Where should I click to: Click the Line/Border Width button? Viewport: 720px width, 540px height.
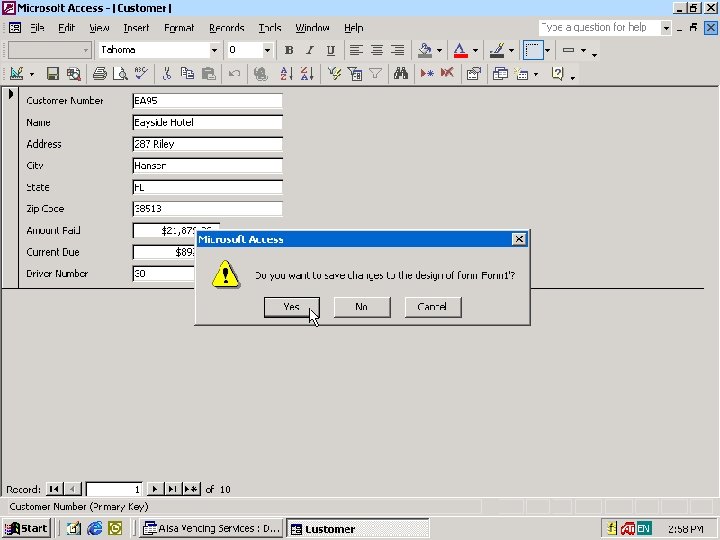tap(533, 50)
